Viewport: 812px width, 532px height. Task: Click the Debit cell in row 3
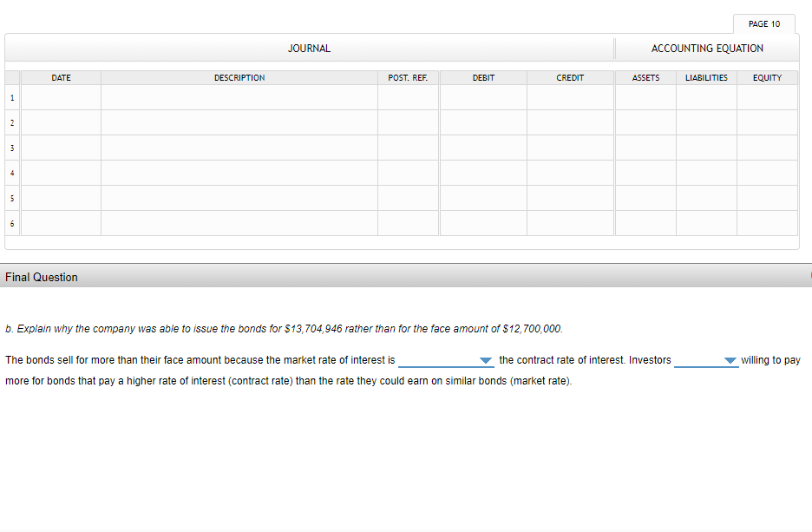click(x=484, y=148)
